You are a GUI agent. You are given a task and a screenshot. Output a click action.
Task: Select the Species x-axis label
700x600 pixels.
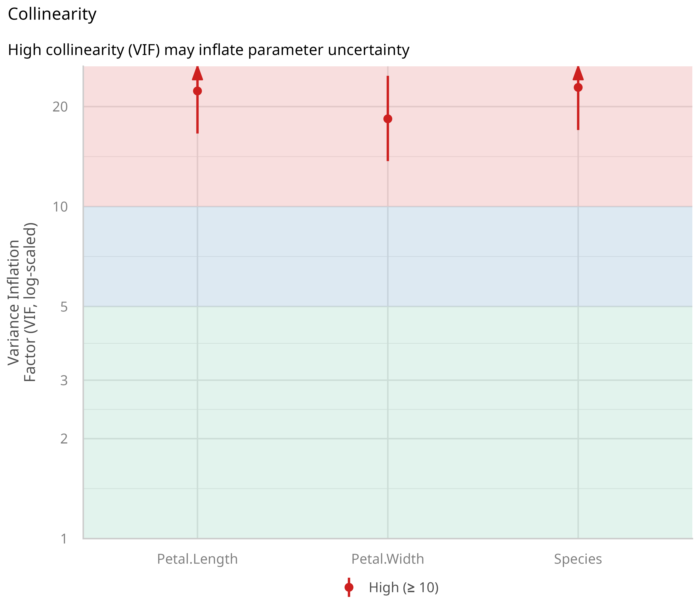pos(578,559)
